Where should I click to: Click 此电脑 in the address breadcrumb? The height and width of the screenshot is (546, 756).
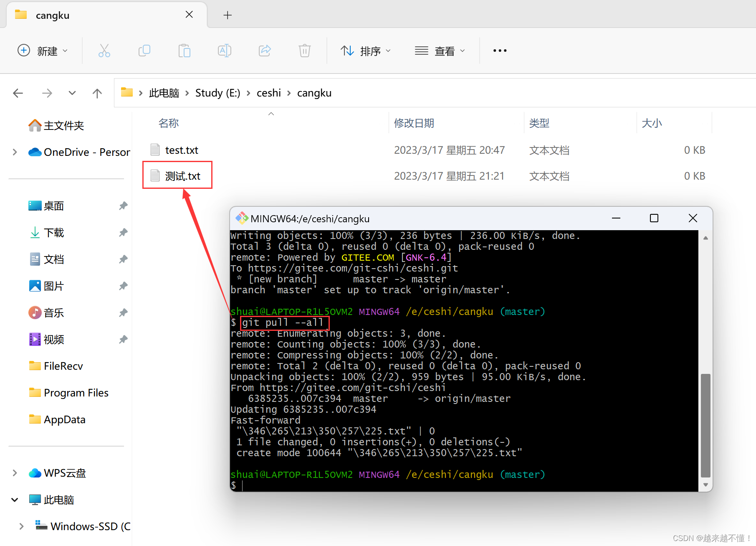click(x=164, y=93)
